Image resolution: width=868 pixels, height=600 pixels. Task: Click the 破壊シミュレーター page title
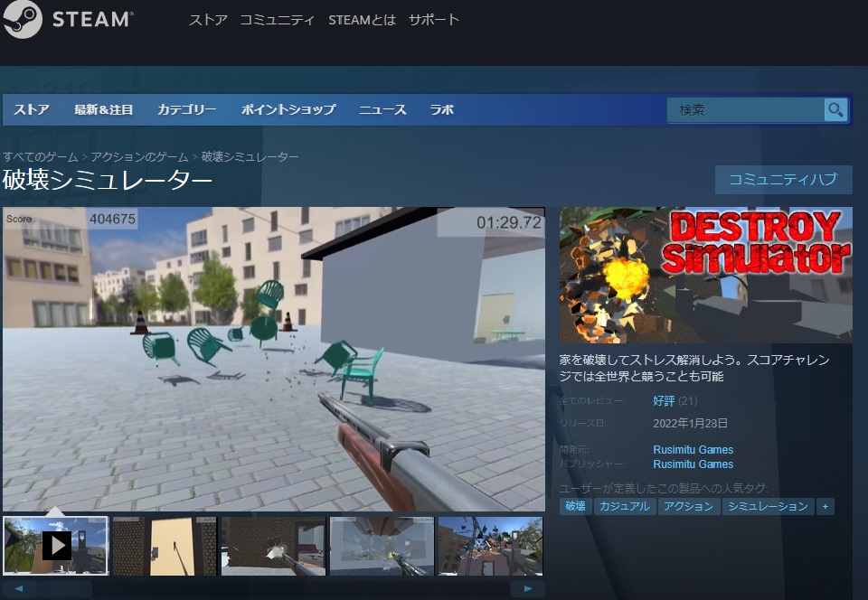coord(108,180)
